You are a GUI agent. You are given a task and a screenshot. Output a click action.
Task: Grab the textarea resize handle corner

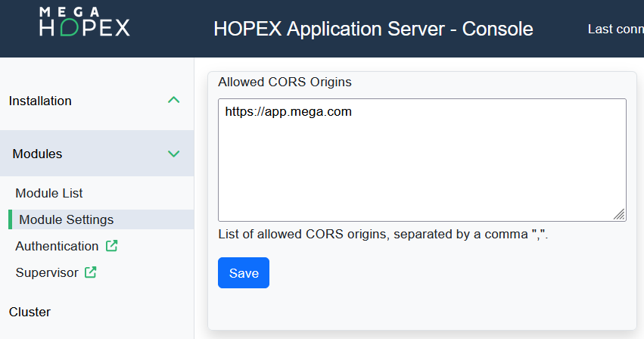pos(619,214)
